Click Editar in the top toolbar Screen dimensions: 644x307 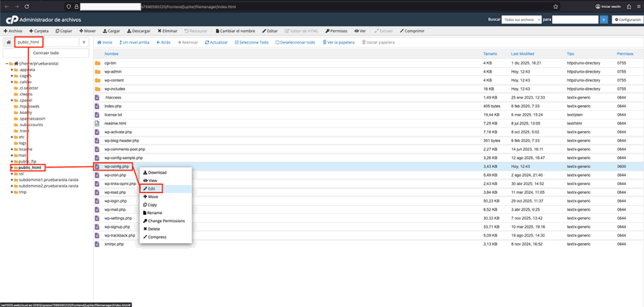pos(270,31)
